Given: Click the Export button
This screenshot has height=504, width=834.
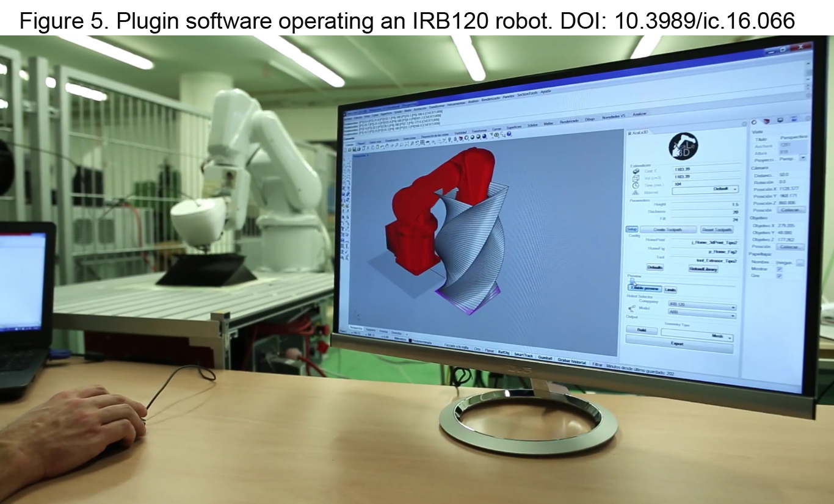Looking at the screenshot, I should tap(679, 344).
